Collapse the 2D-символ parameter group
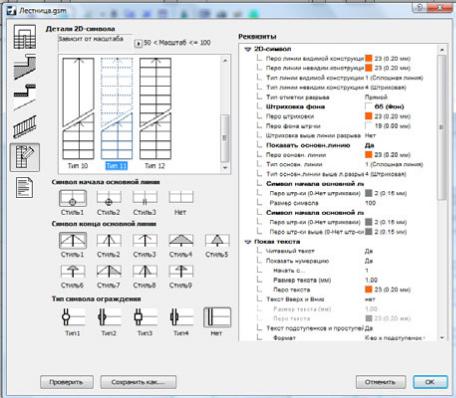Image resolution: width=456 pixels, height=398 pixels. [248, 49]
